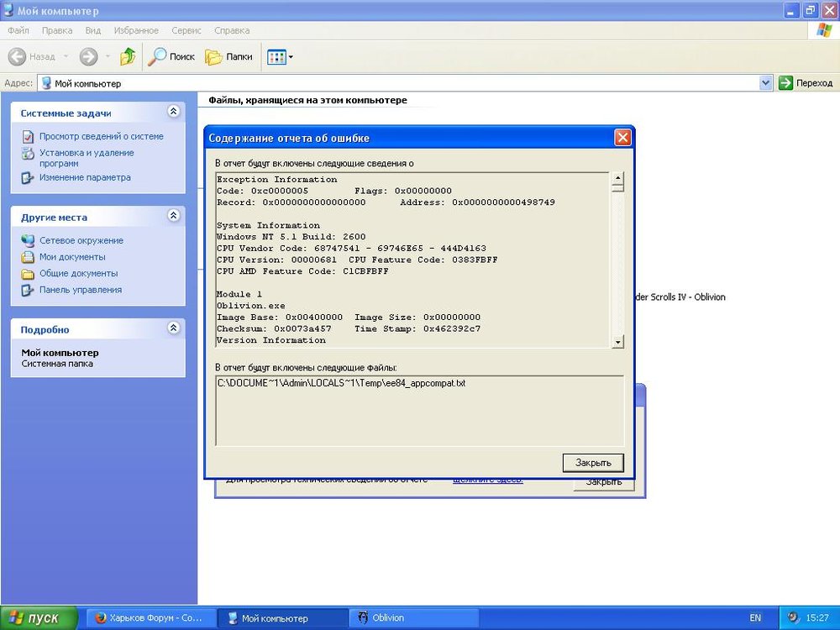
Task: Click the Мой компьютер title bar icon
Action: click(x=9, y=10)
